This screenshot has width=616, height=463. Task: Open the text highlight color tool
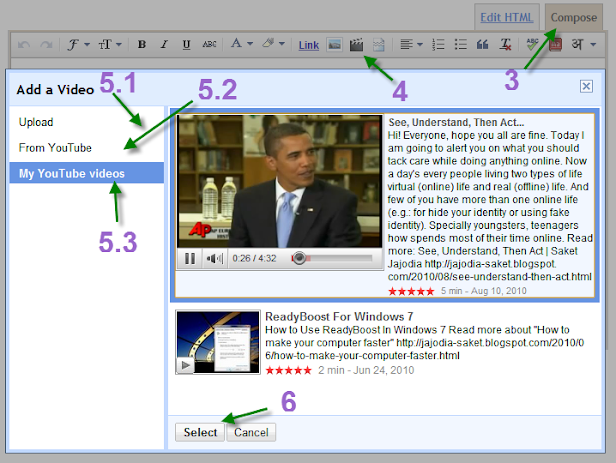pyautogui.click(x=268, y=43)
